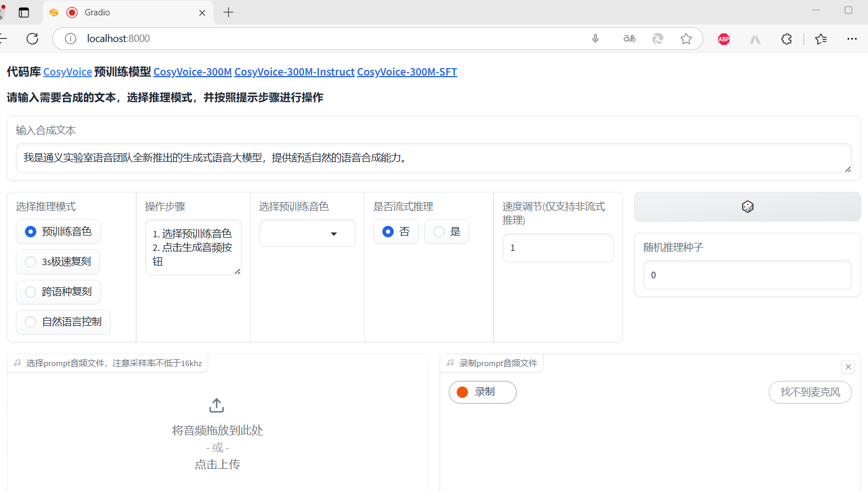Click the random inference seed field
Screen dimensions: 868x491
[x=748, y=275]
